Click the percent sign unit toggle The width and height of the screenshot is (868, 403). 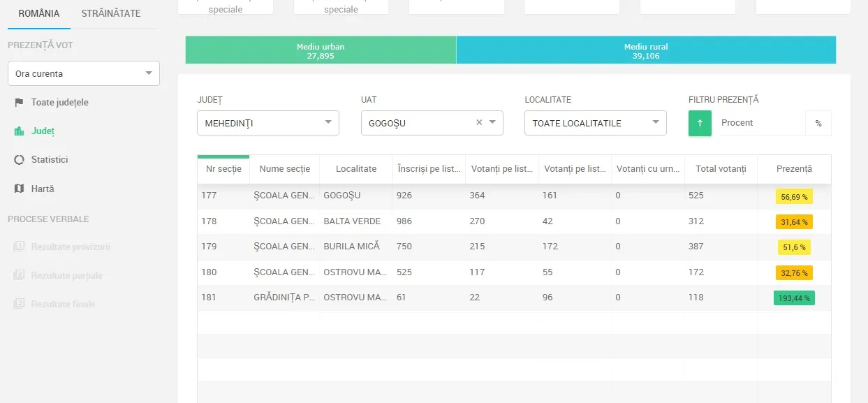coord(818,123)
